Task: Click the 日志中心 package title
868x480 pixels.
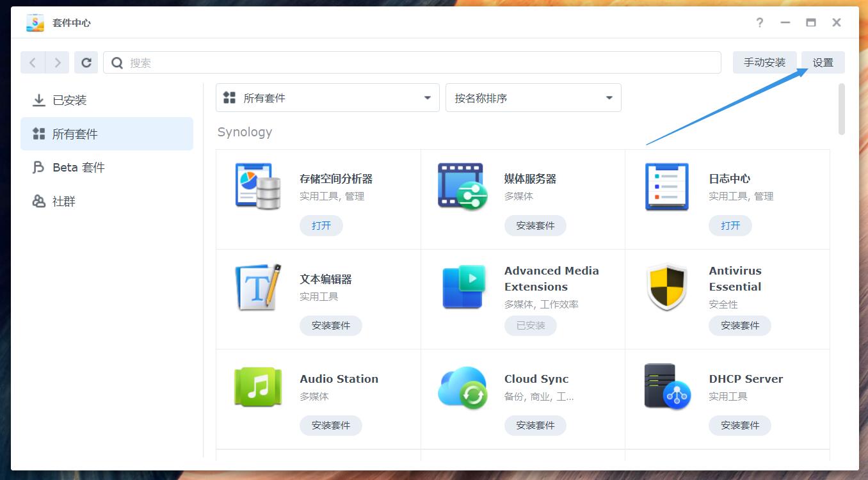Action: [x=730, y=179]
